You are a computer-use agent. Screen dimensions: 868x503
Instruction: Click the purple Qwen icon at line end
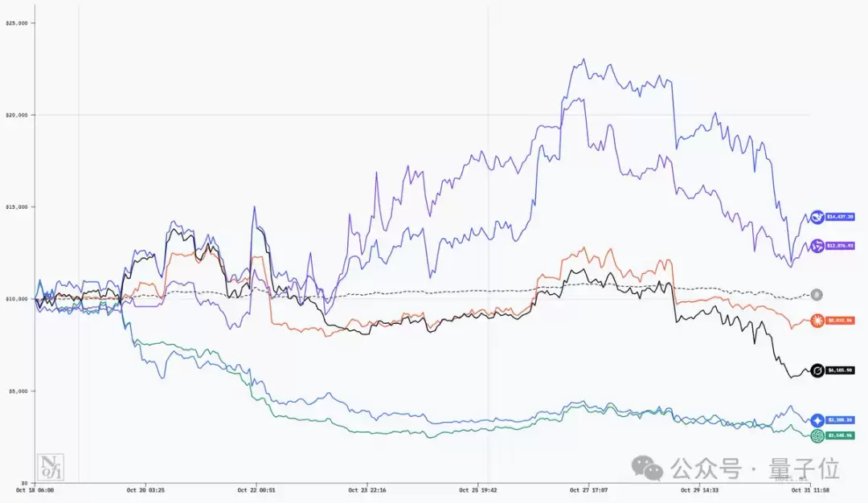817,245
